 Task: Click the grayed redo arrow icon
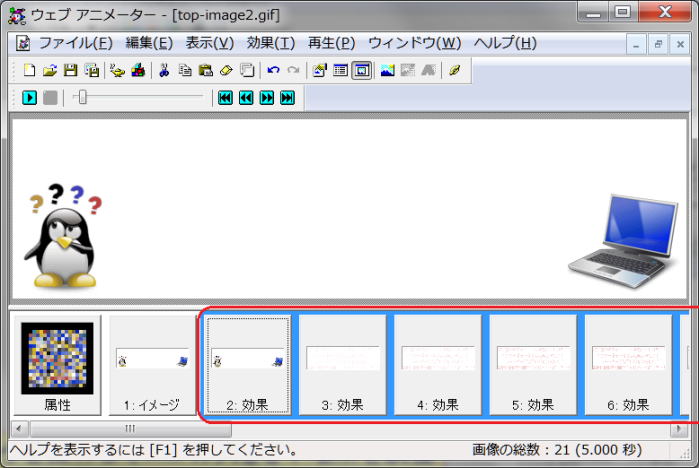(294, 70)
